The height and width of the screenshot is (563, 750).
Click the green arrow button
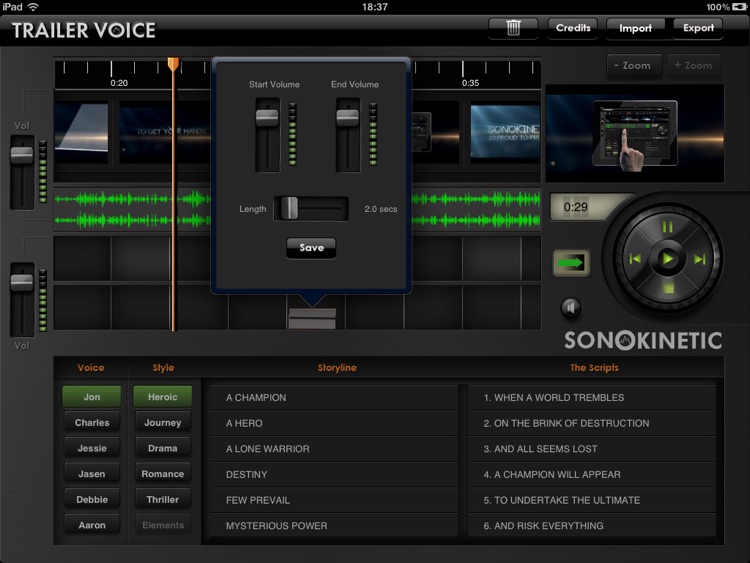pyautogui.click(x=572, y=263)
